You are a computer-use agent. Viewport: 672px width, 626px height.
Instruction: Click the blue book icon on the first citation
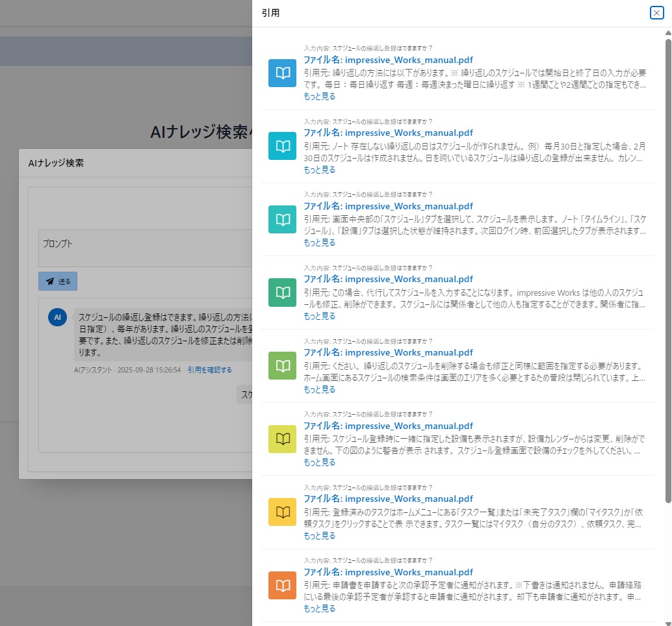point(281,73)
